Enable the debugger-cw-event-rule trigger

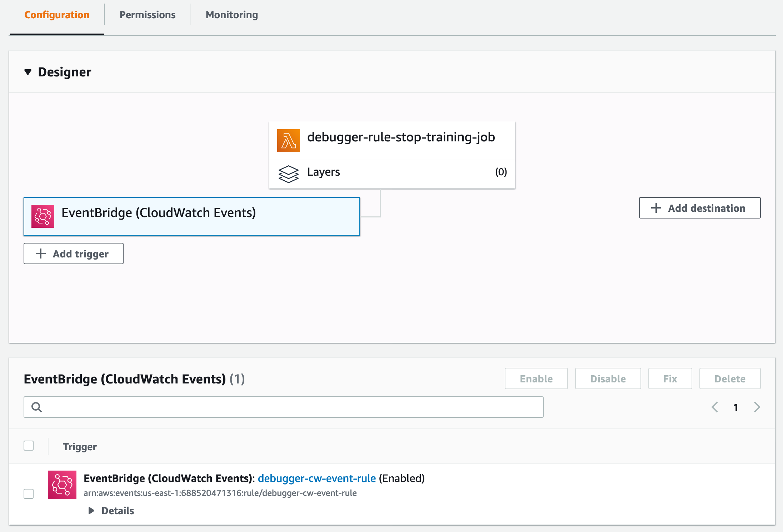(536, 378)
